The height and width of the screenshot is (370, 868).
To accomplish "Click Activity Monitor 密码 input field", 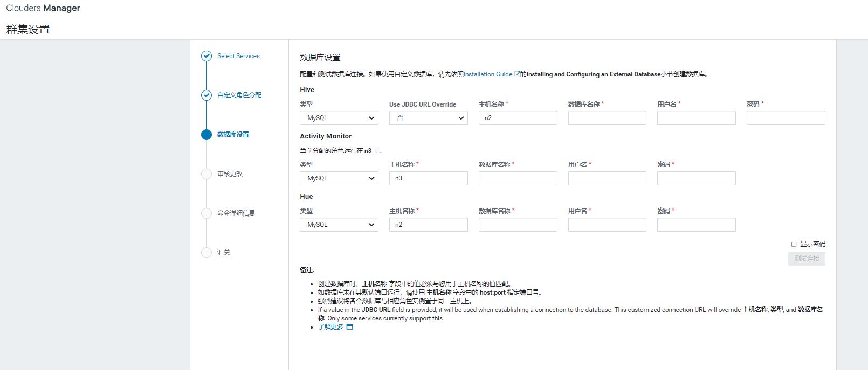I will coord(697,178).
